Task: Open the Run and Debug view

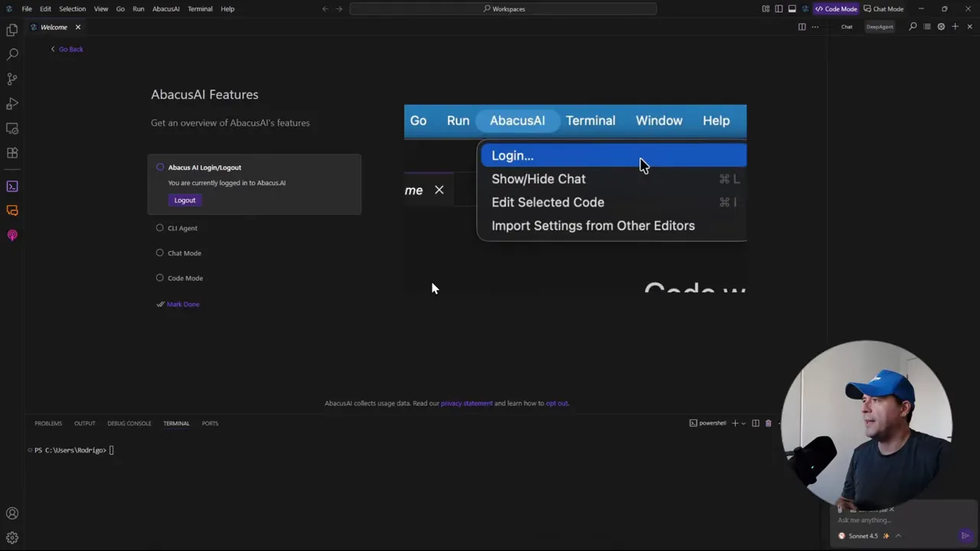Action: point(12,103)
